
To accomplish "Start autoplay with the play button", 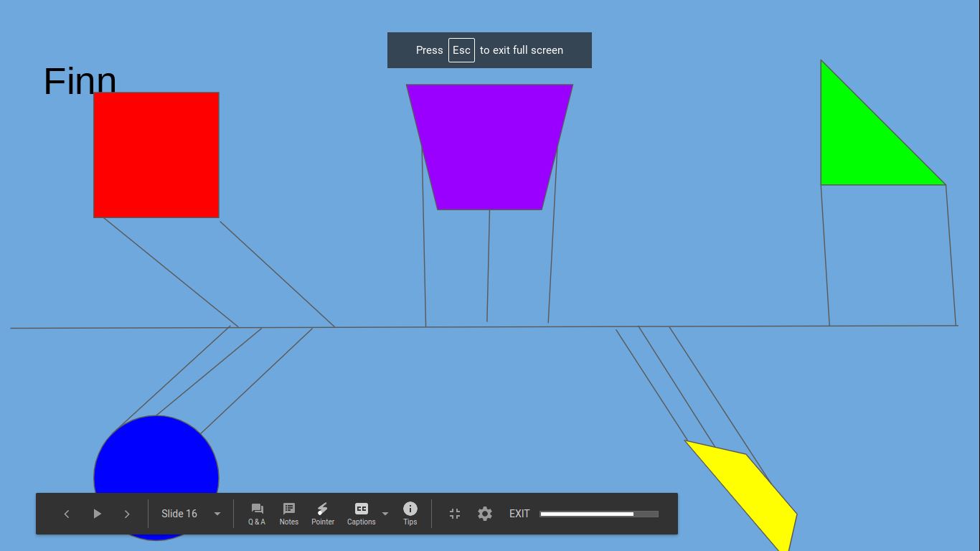I will 97,514.
